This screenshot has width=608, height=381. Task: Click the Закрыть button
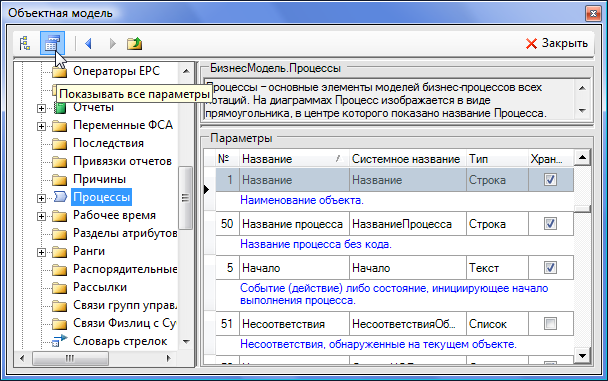click(x=557, y=43)
